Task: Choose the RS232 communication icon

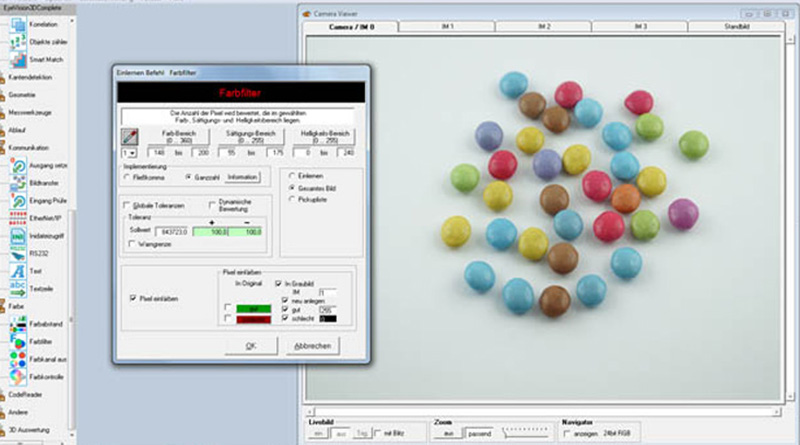Action: click(x=18, y=253)
